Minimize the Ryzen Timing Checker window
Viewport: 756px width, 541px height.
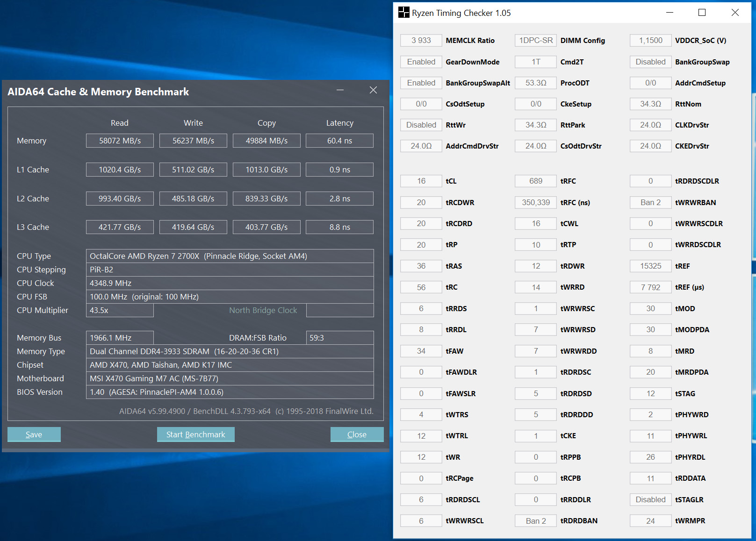tap(670, 13)
